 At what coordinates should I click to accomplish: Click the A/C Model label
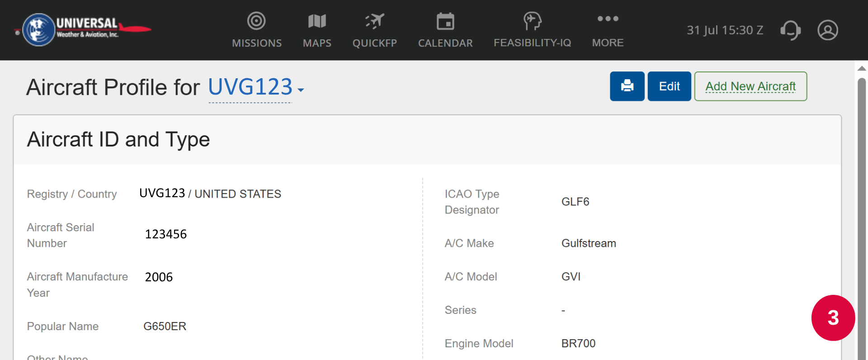point(471,277)
